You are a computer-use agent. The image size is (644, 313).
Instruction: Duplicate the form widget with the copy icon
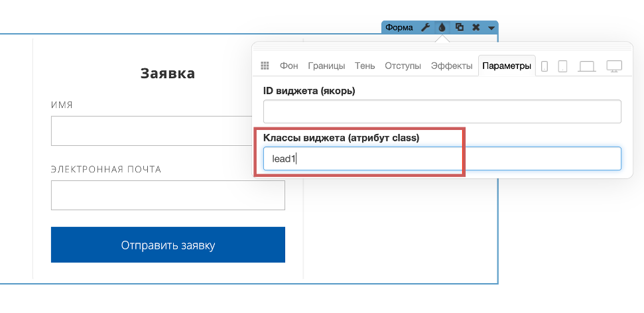tap(459, 27)
